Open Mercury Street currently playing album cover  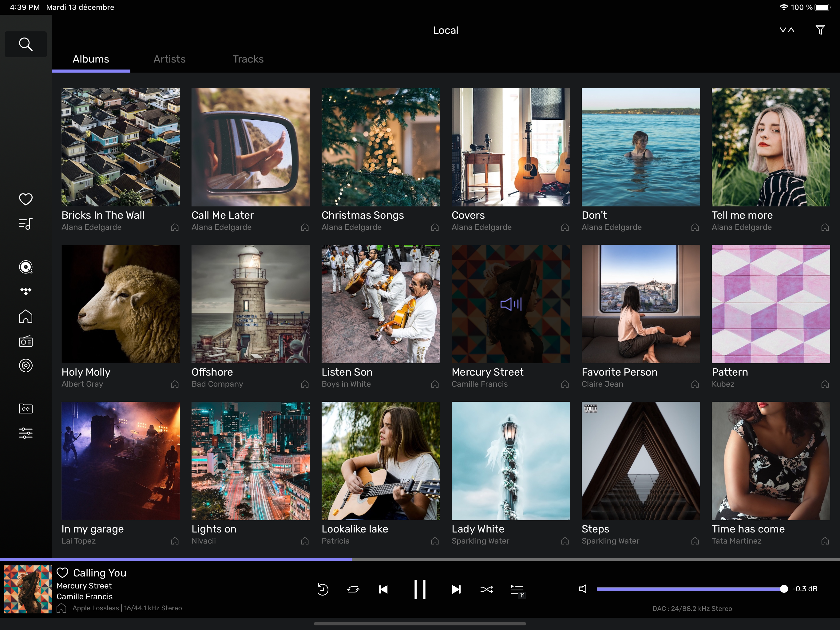(510, 304)
